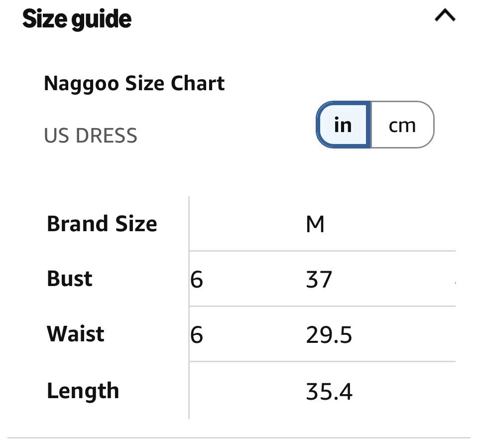This screenshot has width=478, height=448.
Task: Switch measurements to cm
Action: click(402, 125)
